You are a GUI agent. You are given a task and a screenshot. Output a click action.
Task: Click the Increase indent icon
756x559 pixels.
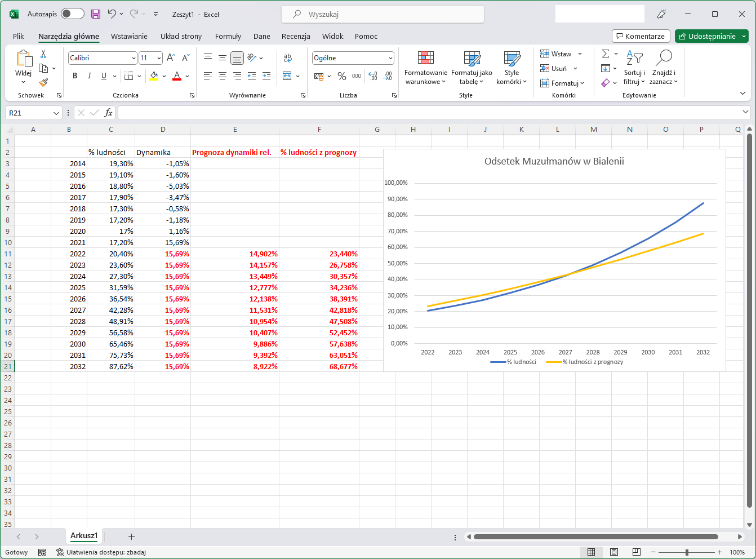tap(266, 76)
